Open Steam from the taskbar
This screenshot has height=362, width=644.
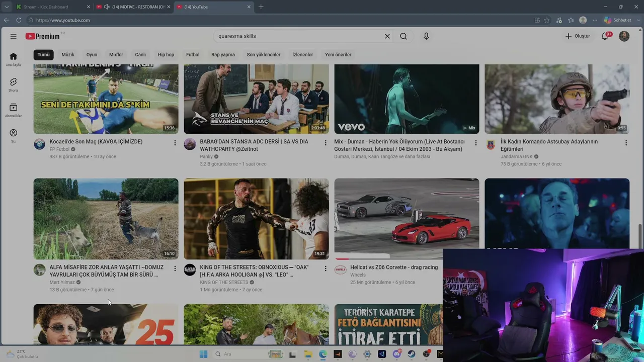pyautogui.click(x=413, y=354)
